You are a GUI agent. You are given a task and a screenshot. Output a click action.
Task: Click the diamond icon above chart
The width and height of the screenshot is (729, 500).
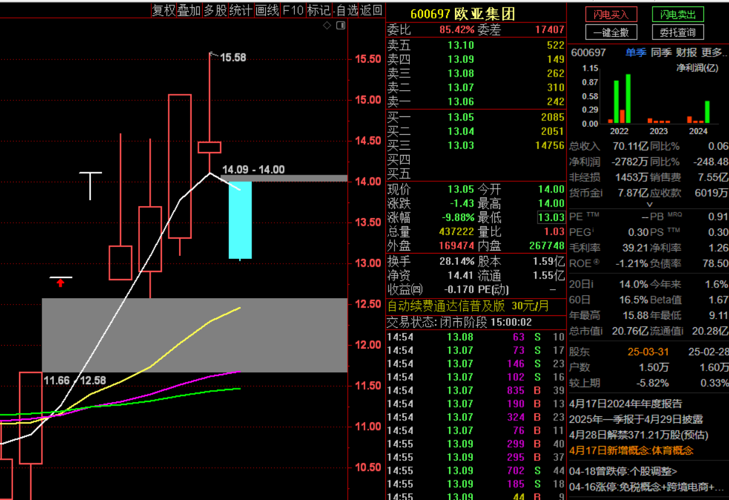pos(327,26)
